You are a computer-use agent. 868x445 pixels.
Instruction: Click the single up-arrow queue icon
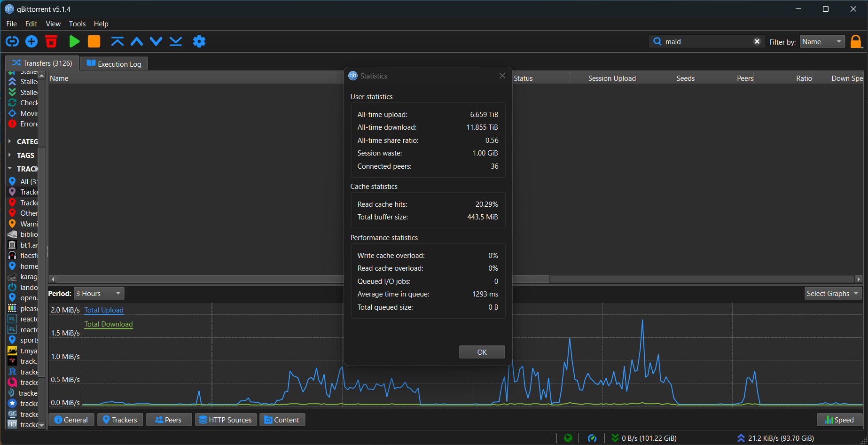click(x=137, y=42)
